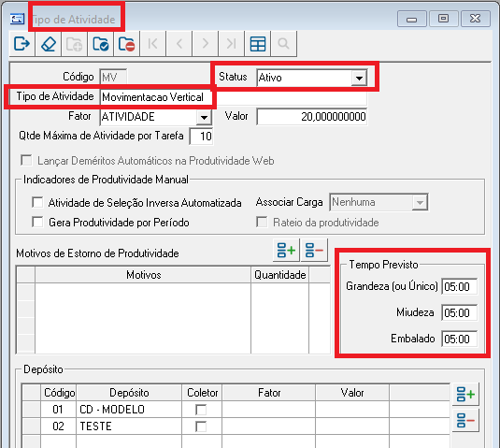
Task: Click code cell 02 in Depósito grid
Action: 58,426
